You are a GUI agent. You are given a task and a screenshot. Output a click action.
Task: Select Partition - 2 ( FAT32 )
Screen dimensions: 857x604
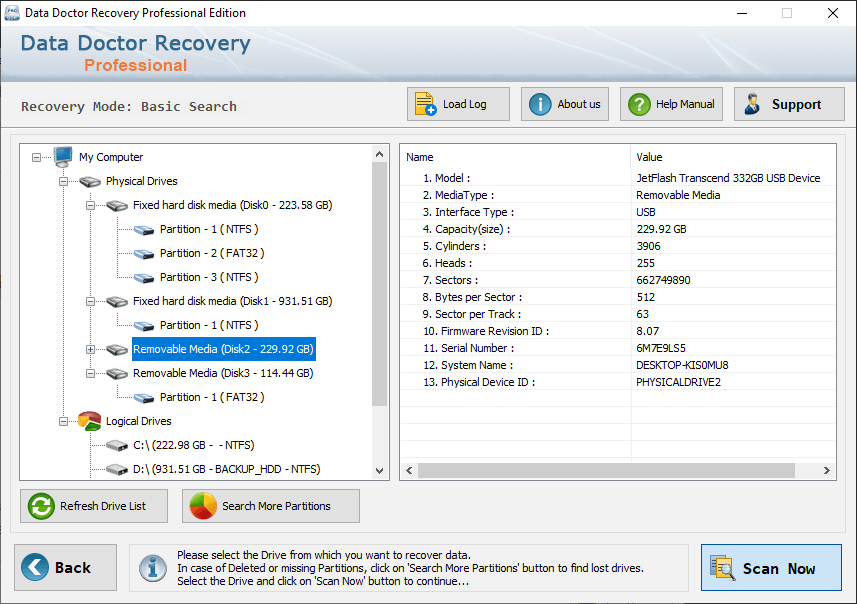coord(212,254)
